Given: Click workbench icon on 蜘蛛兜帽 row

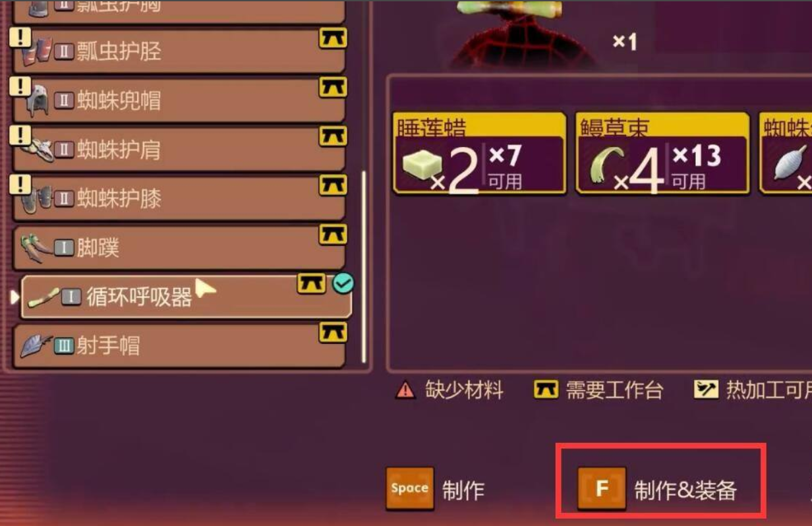Looking at the screenshot, I should tap(333, 88).
